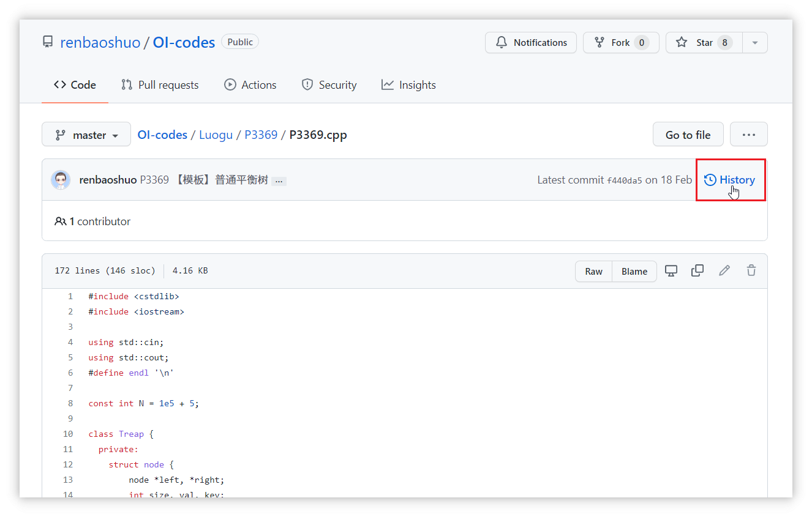The width and height of the screenshot is (812, 517).
Task: Click the Public visibility badge
Action: (240, 42)
